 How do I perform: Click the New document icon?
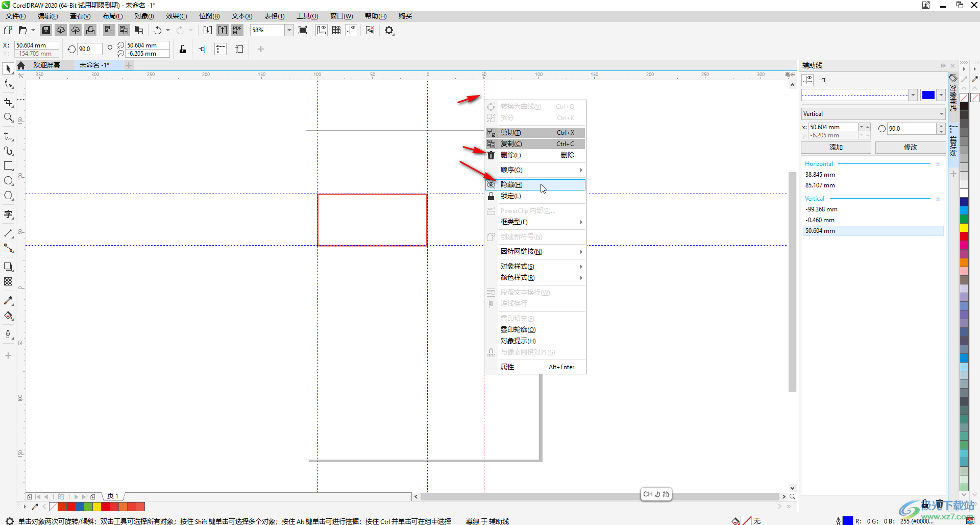[x=8, y=30]
